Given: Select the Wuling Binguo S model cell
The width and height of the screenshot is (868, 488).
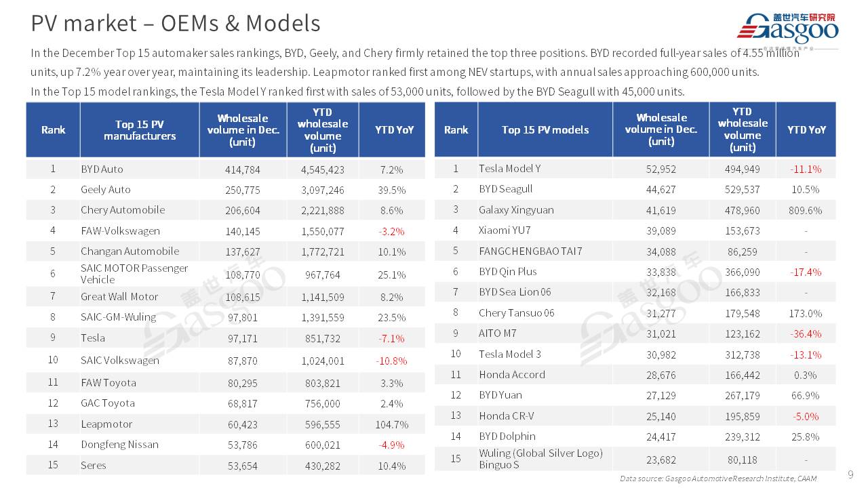Looking at the screenshot, I should [540, 459].
